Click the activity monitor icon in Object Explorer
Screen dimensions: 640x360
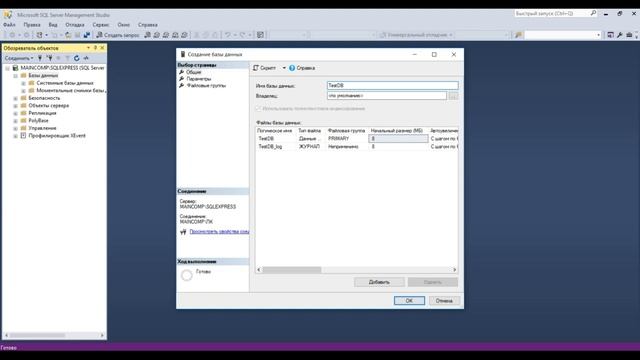pyautogui.click(x=86, y=58)
